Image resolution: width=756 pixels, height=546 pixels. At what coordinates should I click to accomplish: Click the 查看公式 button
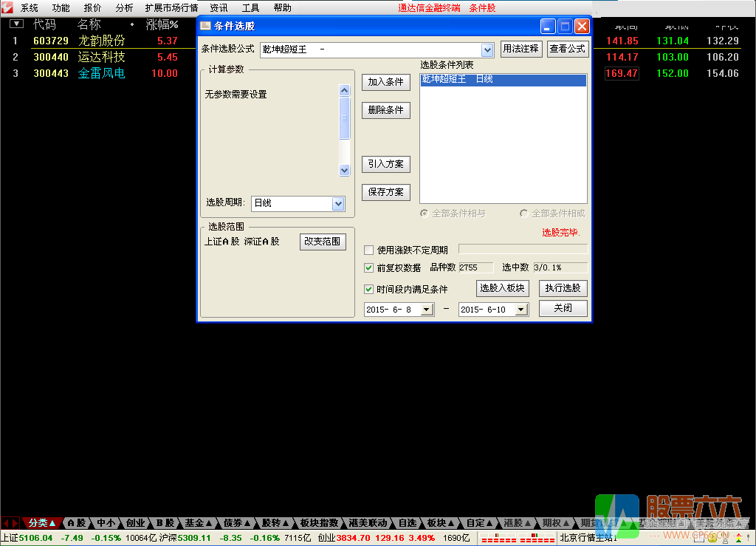click(x=568, y=49)
